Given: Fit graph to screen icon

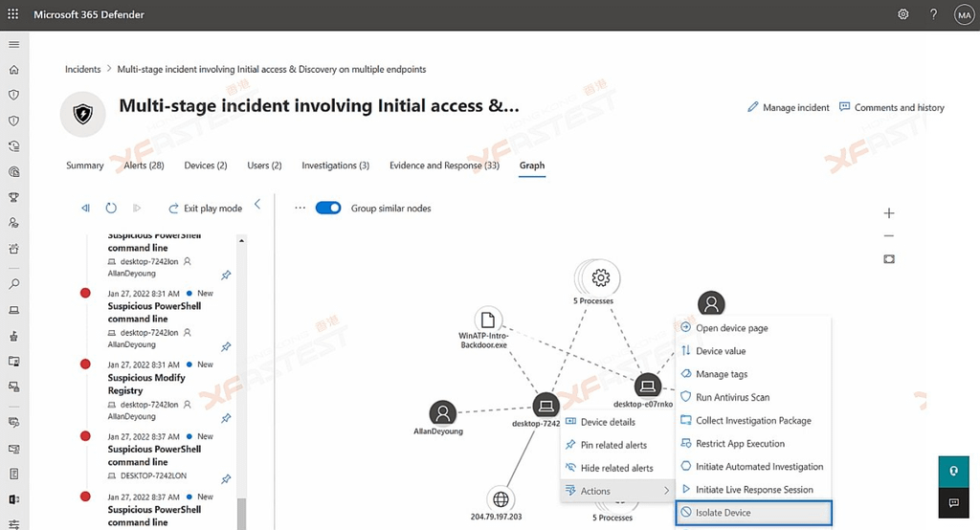Looking at the screenshot, I should [889, 258].
